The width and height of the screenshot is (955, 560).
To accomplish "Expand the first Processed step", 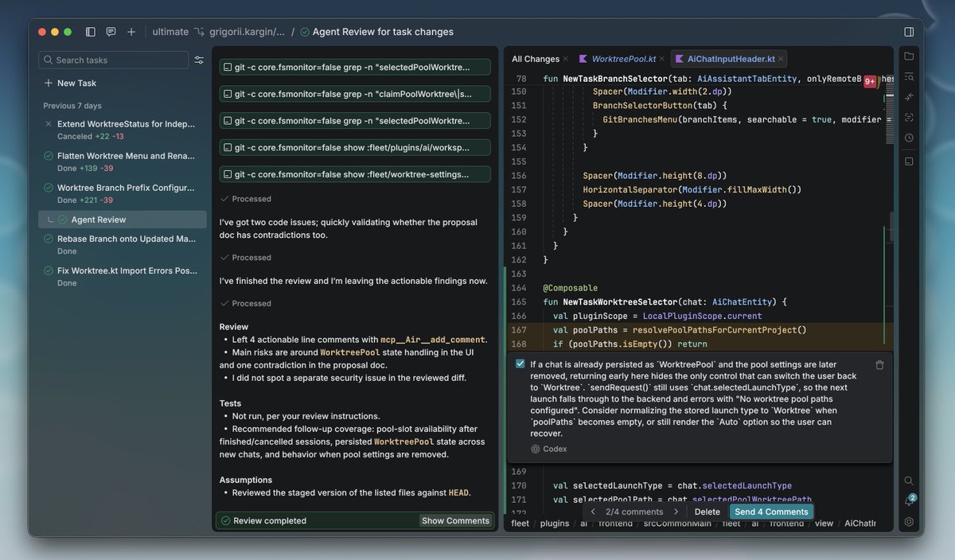I will [246, 199].
